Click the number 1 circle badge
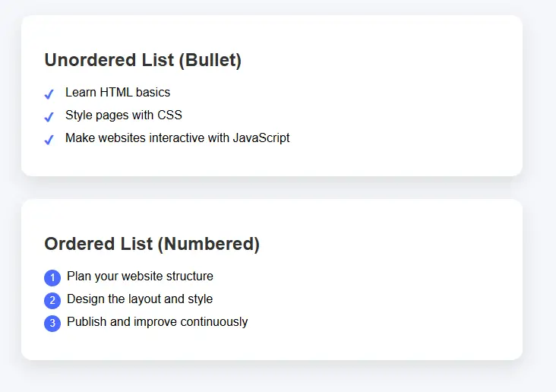This screenshot has width=556, height=392. 52,278
